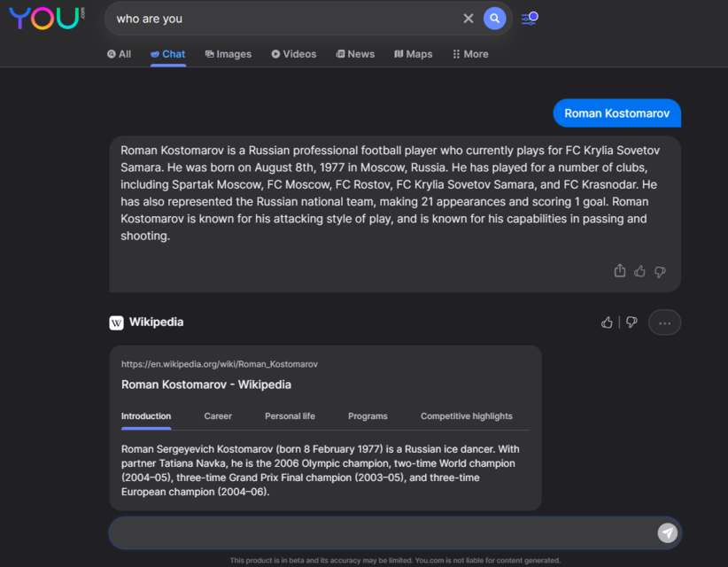
Task: Open the Wikipedia result three-dots menu
Action: (664, 322)
